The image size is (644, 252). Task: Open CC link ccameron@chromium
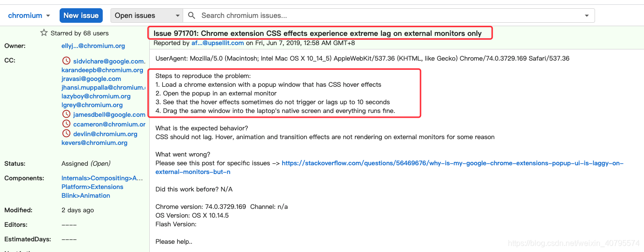coord(109,124)
